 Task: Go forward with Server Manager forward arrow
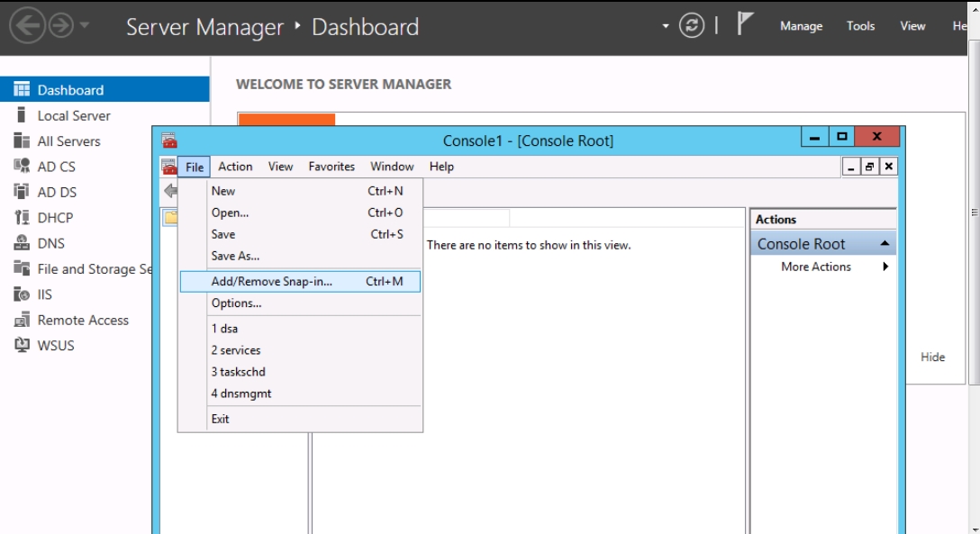point(60,25)
